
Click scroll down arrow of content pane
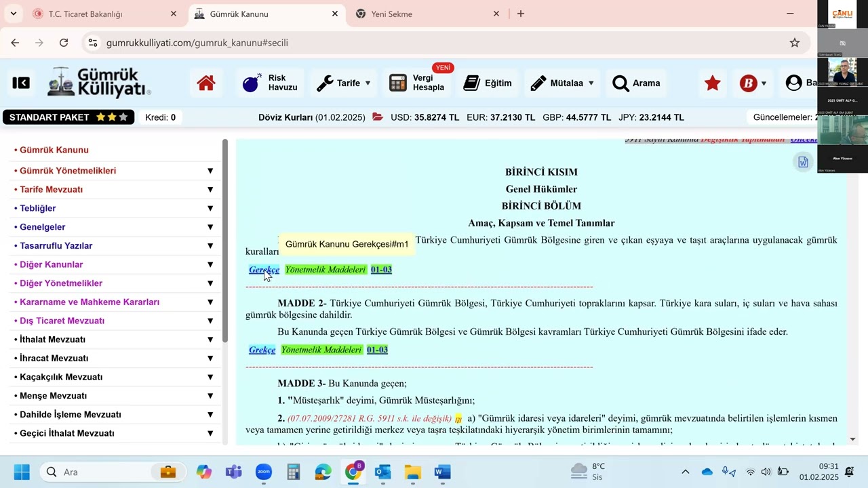[853, 439]
